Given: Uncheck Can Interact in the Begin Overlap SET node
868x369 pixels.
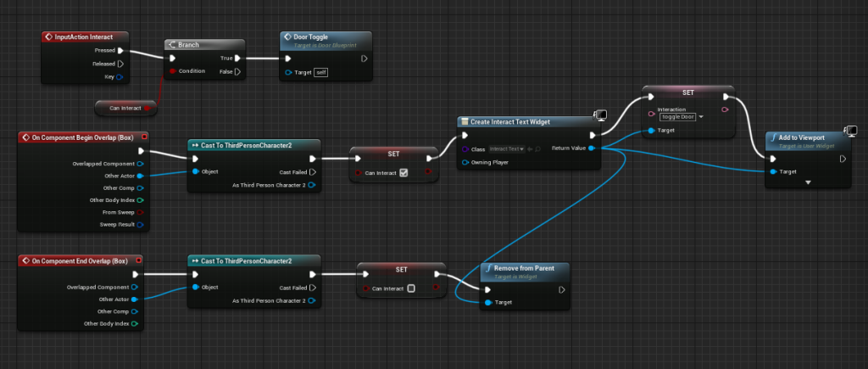Looking at the screenshot, I should (403, 172).
